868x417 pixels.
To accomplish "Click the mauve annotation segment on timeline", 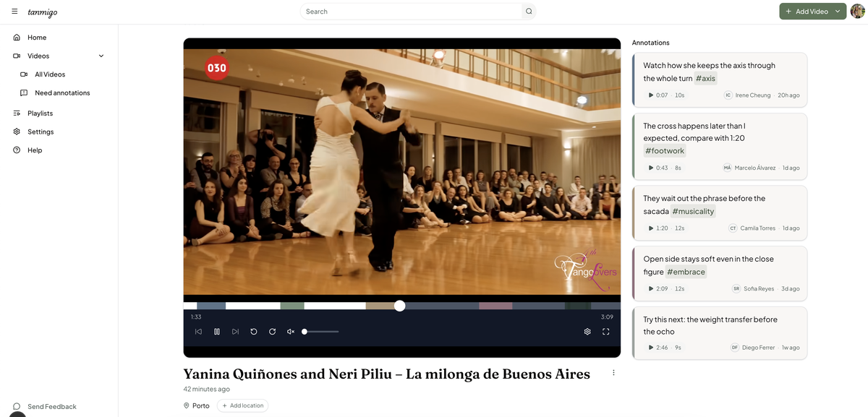I will click(x=495, y=306).
